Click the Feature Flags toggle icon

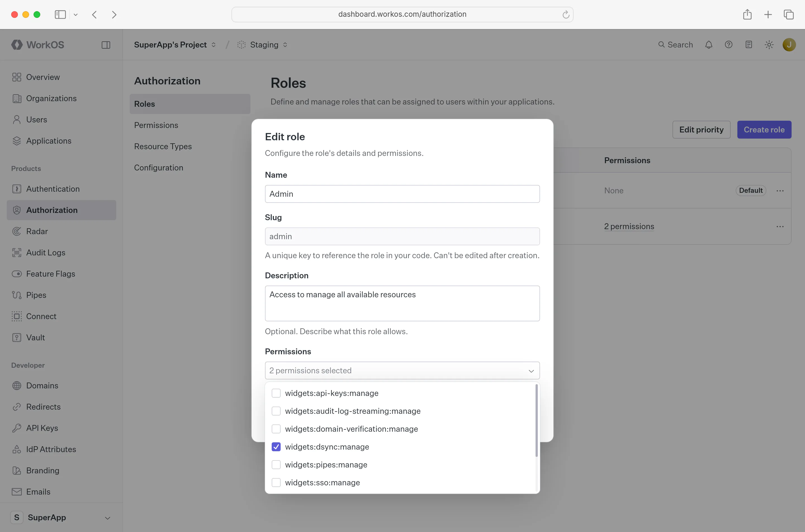point(16,274)
